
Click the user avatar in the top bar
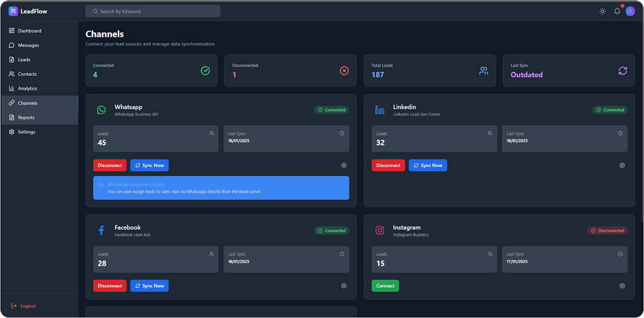[x=630, y=11]
